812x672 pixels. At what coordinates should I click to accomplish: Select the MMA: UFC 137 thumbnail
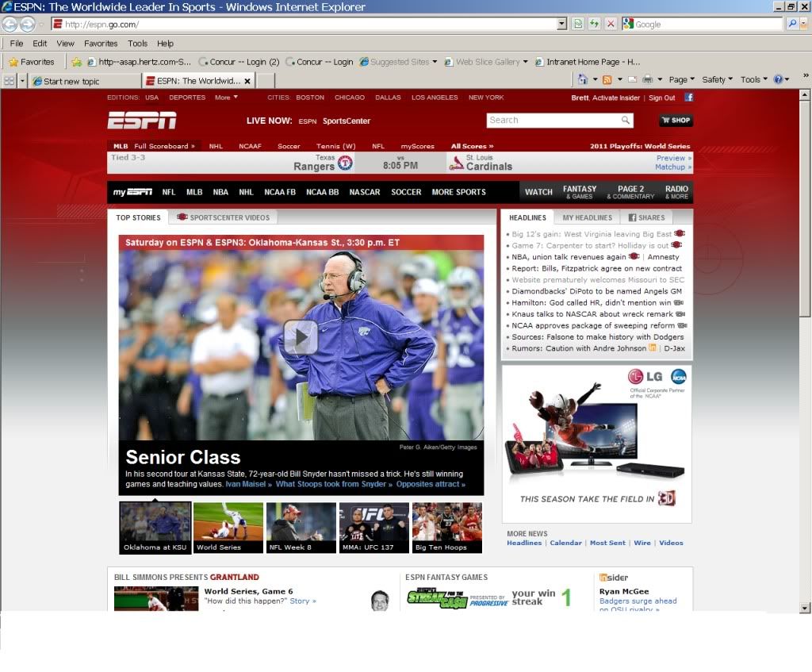[374, 528]
